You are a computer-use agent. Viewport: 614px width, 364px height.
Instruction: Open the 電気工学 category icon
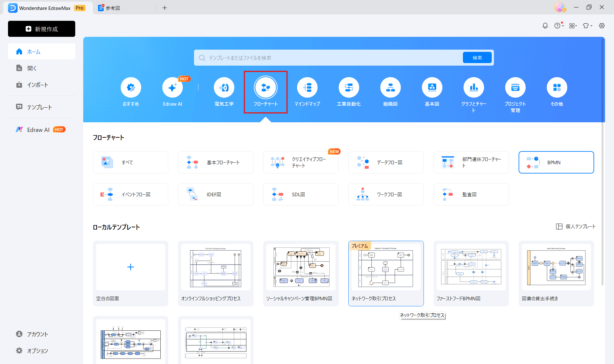(224, 87)
